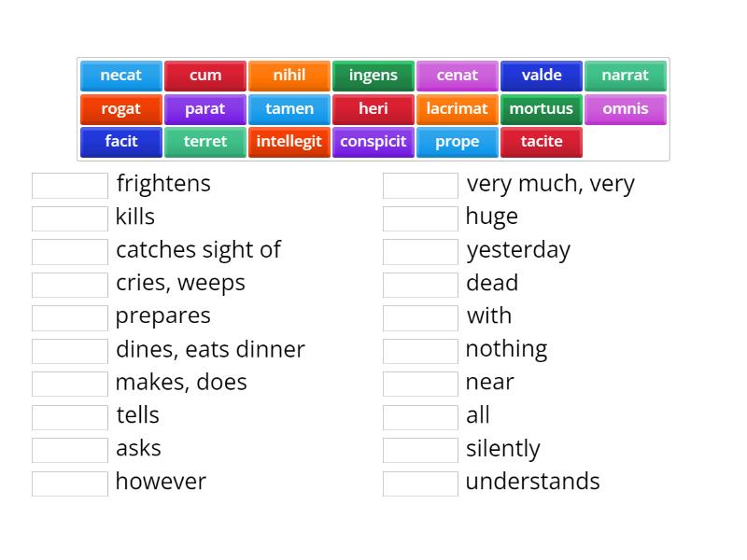Click the answer box next to 'understands'
Image resolution: width=747 pixels, height=560 pixels.
coord(420,483)
